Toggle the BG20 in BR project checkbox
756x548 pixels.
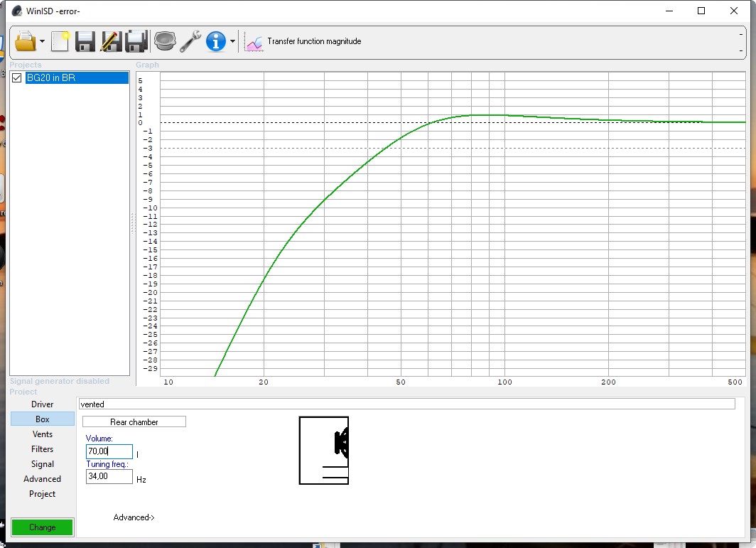(x=17, y=78)
